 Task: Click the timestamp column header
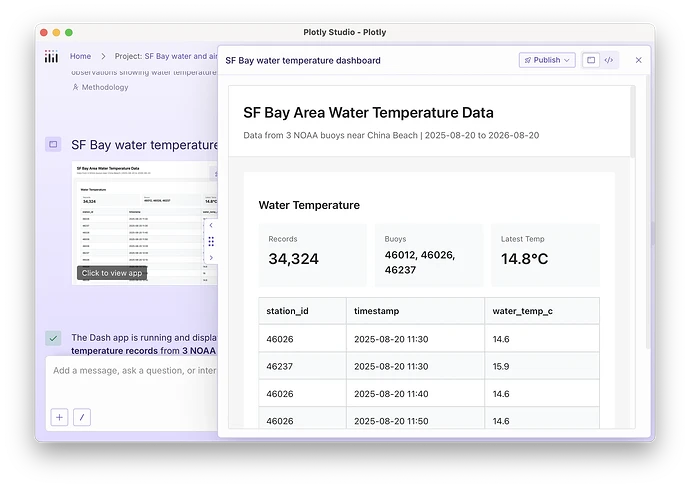(415, 311)
